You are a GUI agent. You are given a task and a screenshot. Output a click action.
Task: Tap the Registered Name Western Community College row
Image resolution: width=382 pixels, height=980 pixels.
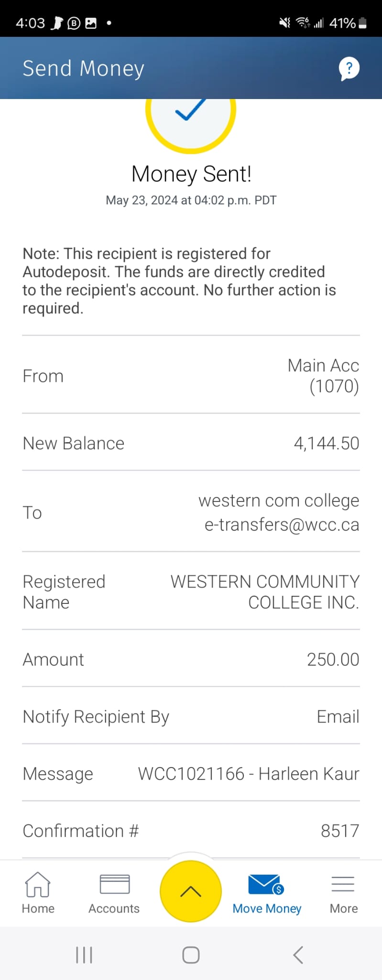point(191,592)
